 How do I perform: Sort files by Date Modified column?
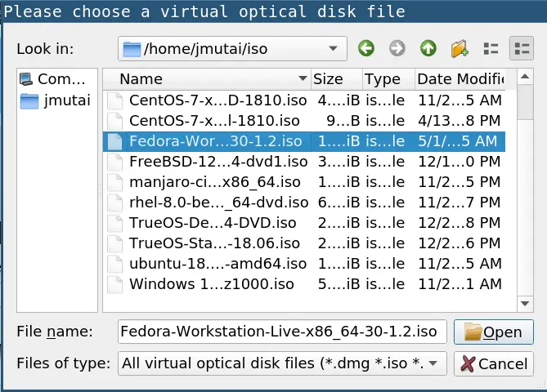click(460, 79)
